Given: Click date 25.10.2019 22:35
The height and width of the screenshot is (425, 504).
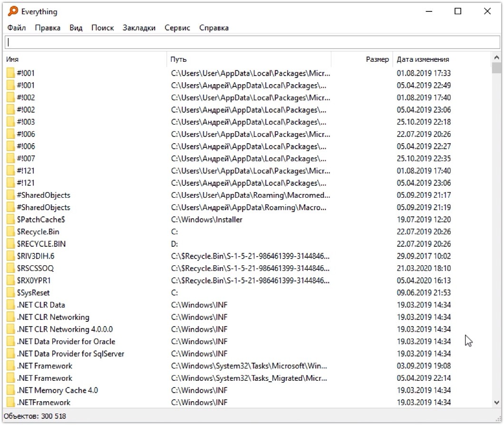Looking at the screenshot, I should point(424,159).
